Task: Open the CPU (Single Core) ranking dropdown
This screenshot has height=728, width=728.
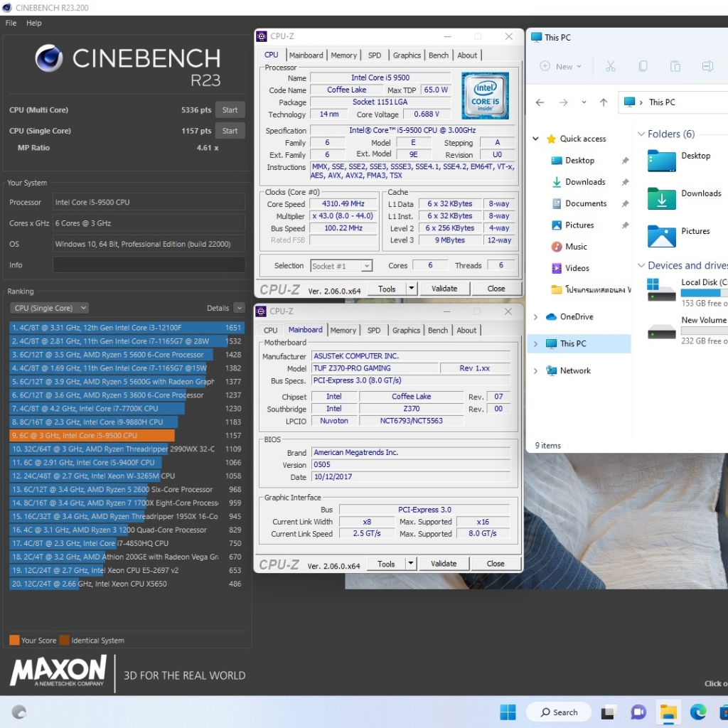Action: tap(50, 308)
